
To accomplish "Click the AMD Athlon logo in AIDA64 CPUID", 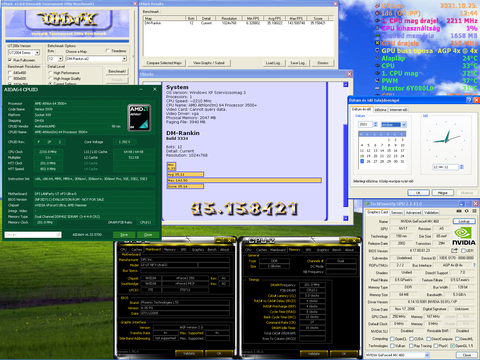I will tap(139, 117).
